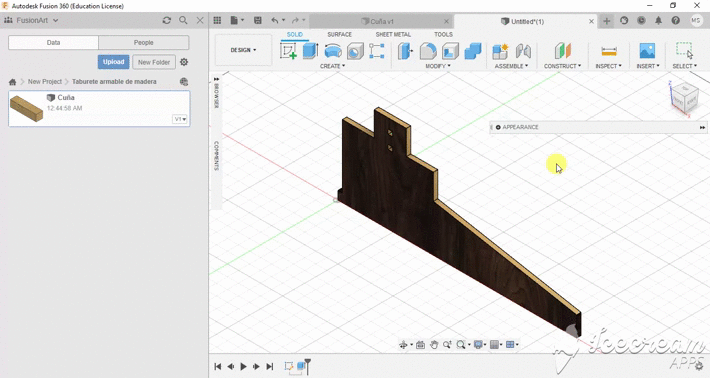Select the Revolve tool
Viewport: 710px width, 378px height.
pos(333,51)
